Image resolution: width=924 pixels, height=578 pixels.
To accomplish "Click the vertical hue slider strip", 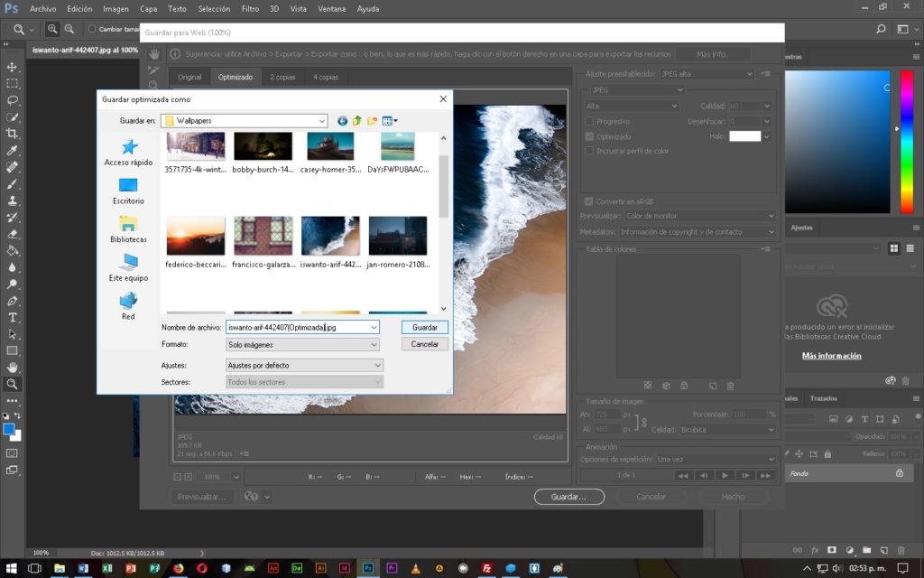I will pos(906,141).
